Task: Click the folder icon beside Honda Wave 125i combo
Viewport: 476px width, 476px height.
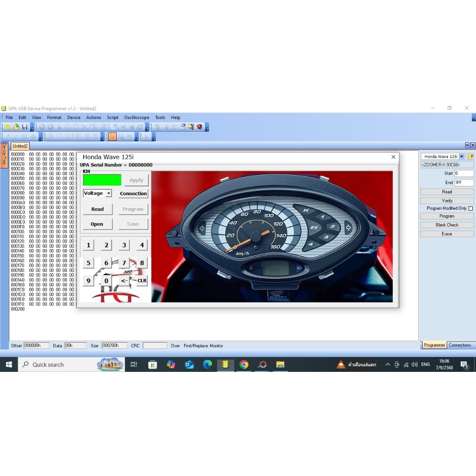Action: point(470,157)
